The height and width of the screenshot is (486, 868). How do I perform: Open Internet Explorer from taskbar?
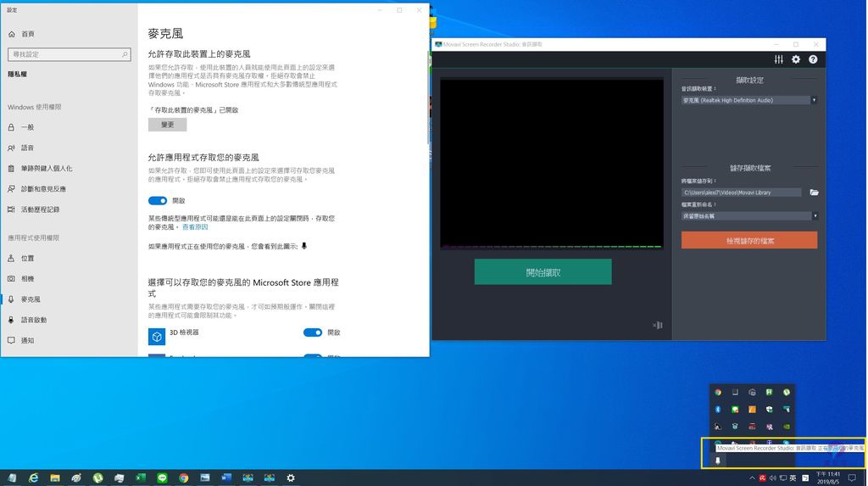coord(34,478)
